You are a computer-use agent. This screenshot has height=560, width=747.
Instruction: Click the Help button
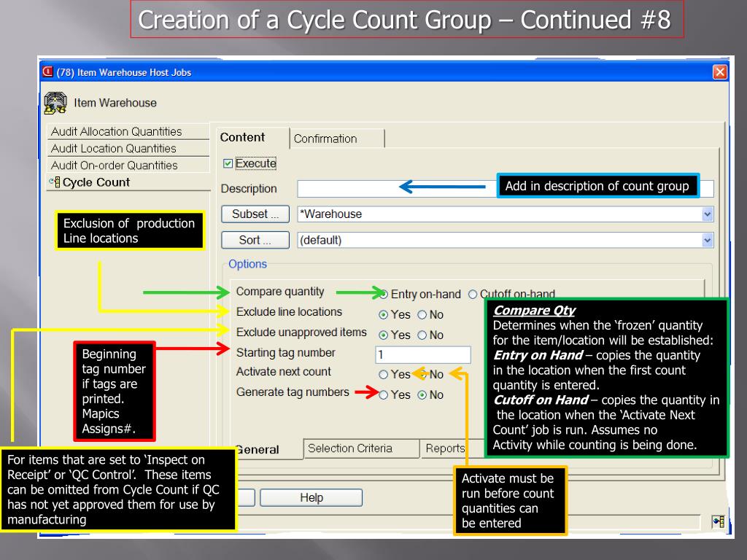311,497
